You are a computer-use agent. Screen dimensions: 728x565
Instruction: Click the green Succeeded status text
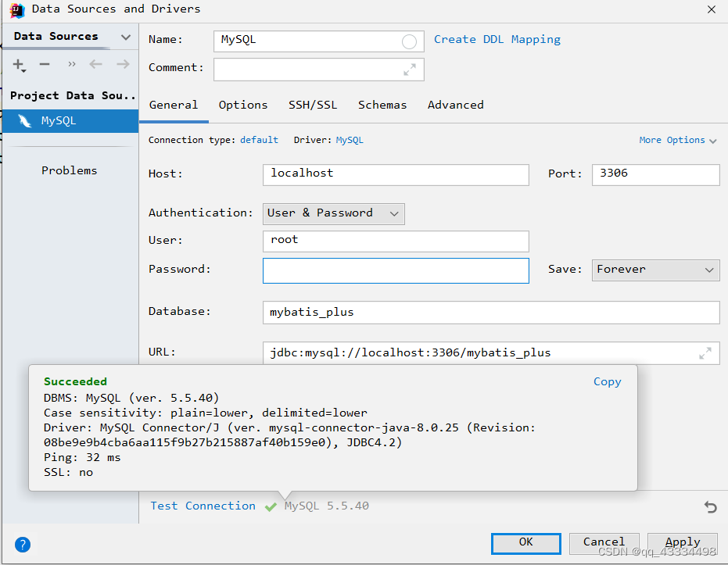(x=75, y=382)
